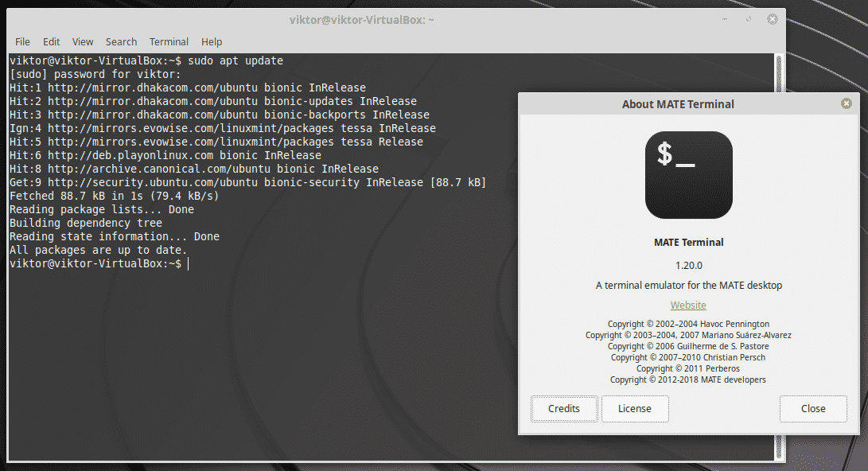868x471 pixels.
Task: Click the 'Get:9' security.ubuntu.com line
Action: (248, 183)
